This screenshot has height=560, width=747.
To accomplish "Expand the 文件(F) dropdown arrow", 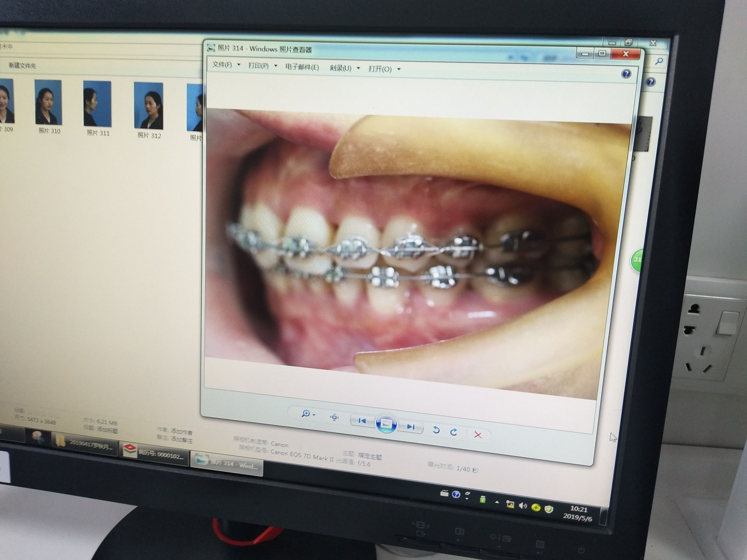I will 238,64.
